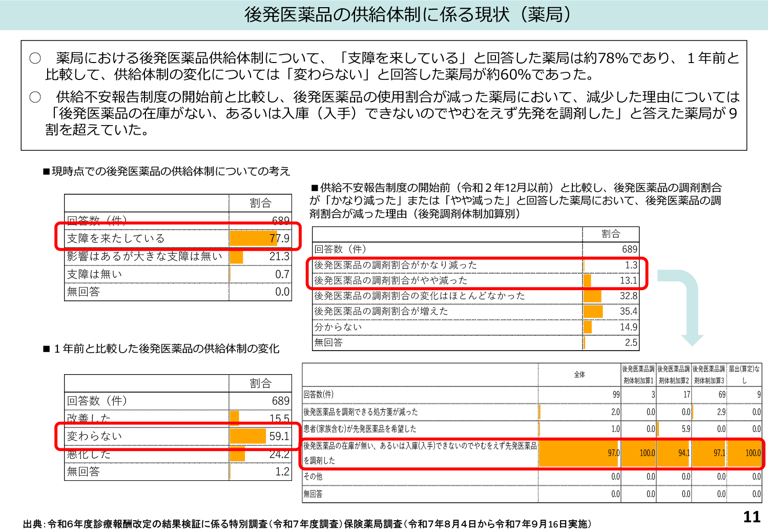Select the 患者(家族含む)が先発医薬品を希望した row
This screenshot has height=532, width=768.
point(360,428)
